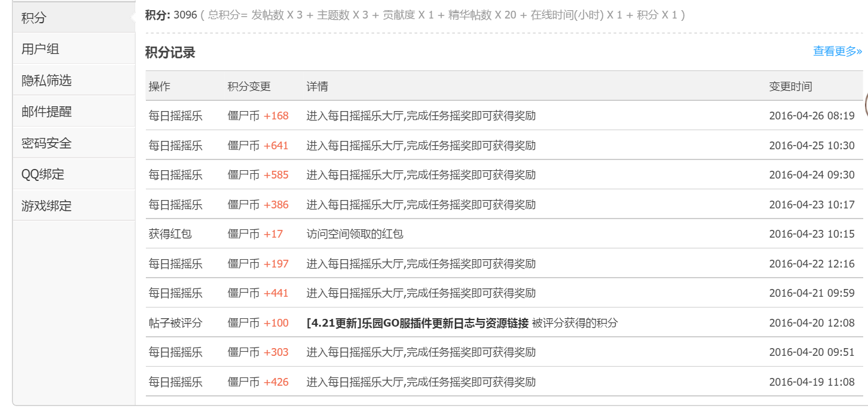Select the 积分 tab in sidebar

pos(33,18)
